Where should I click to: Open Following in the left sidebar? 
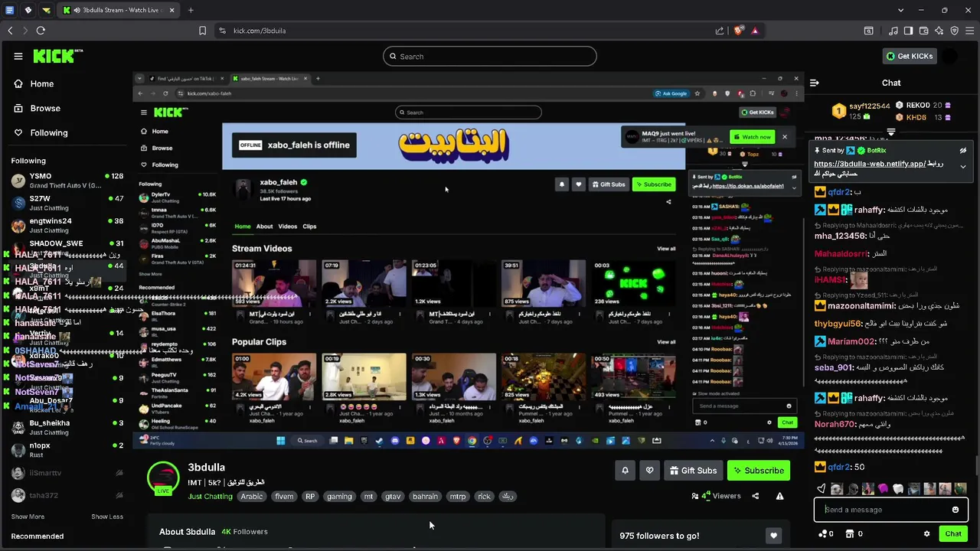tap(41, 132)
